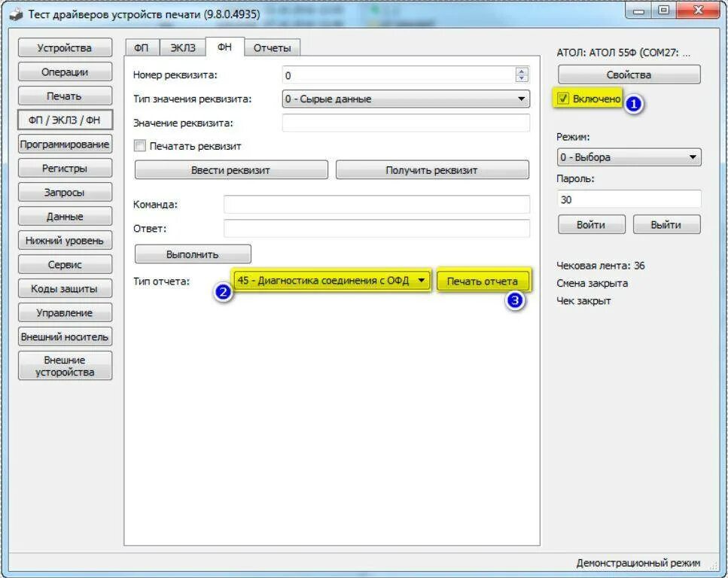The image size is (728, 578).
Task: Open the Запросы section
Action: (x=65, y=193)
